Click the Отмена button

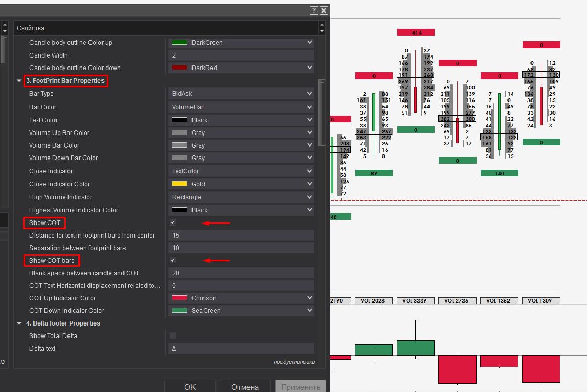pyautogui.click(x=245, y=387)
